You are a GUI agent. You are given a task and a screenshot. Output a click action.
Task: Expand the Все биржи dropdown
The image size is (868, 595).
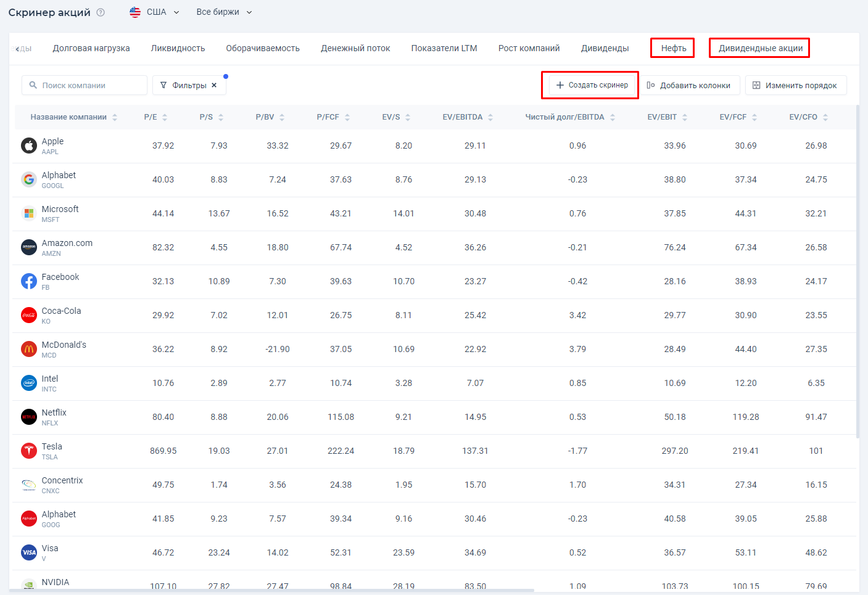pyautogui.click(x=224, y=12)
